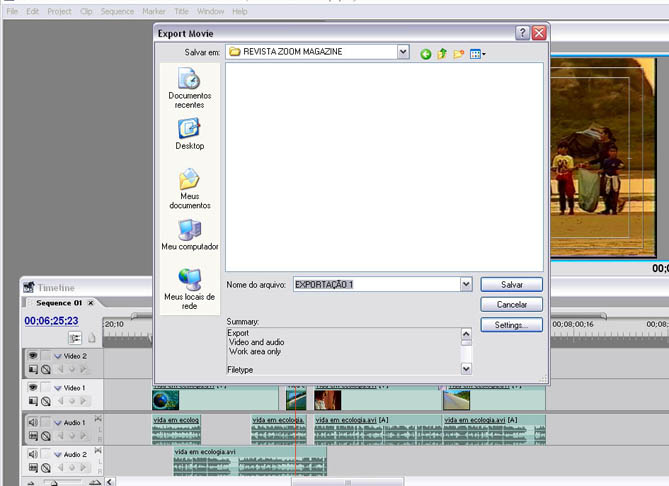The image size is (669, 486).
Task: Click the file name input field
Action: (375, 284)
